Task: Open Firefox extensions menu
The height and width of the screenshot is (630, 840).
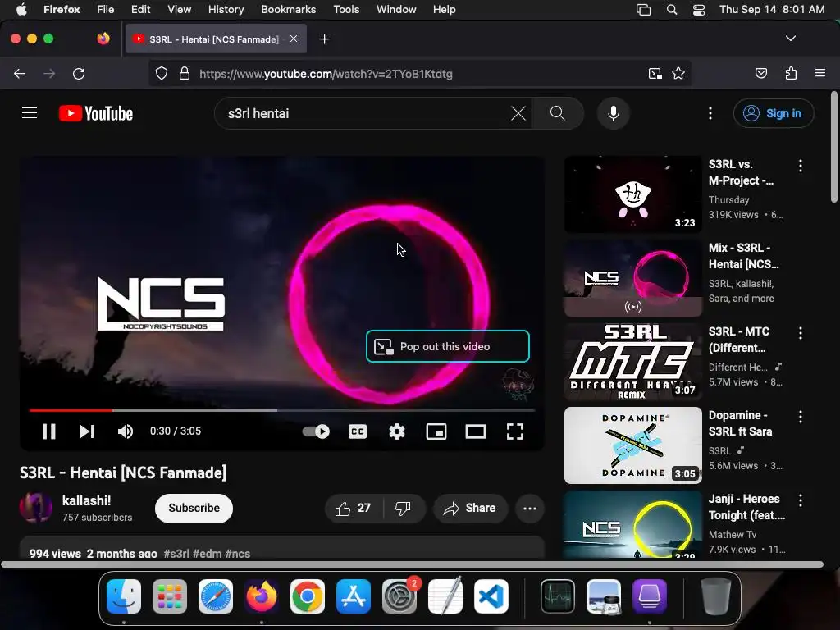Action: (791, 73)
